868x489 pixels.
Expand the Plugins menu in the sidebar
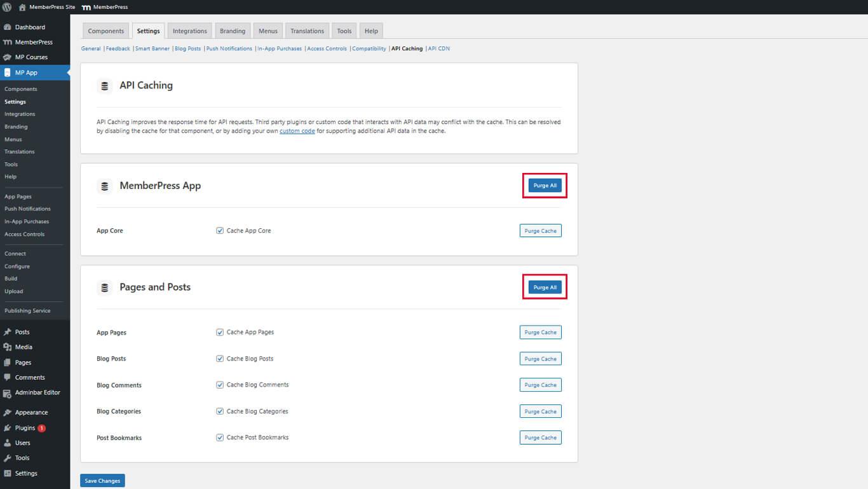point(24,427)
